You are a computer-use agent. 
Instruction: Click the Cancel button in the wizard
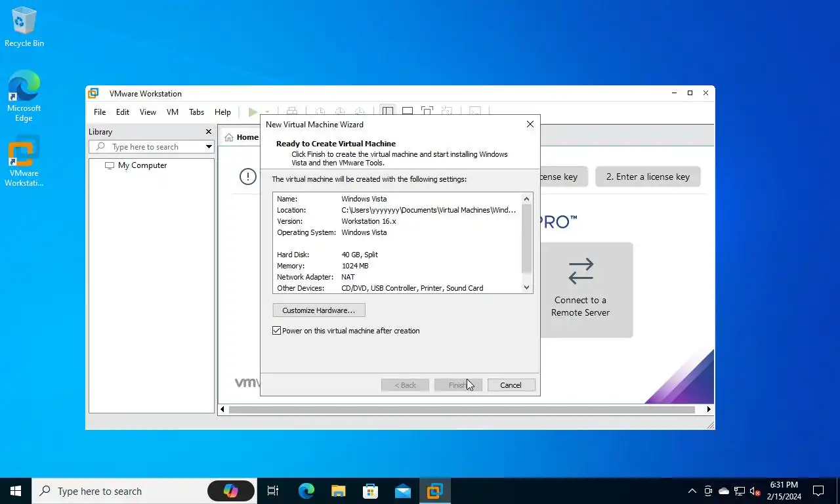click(511, 385)
